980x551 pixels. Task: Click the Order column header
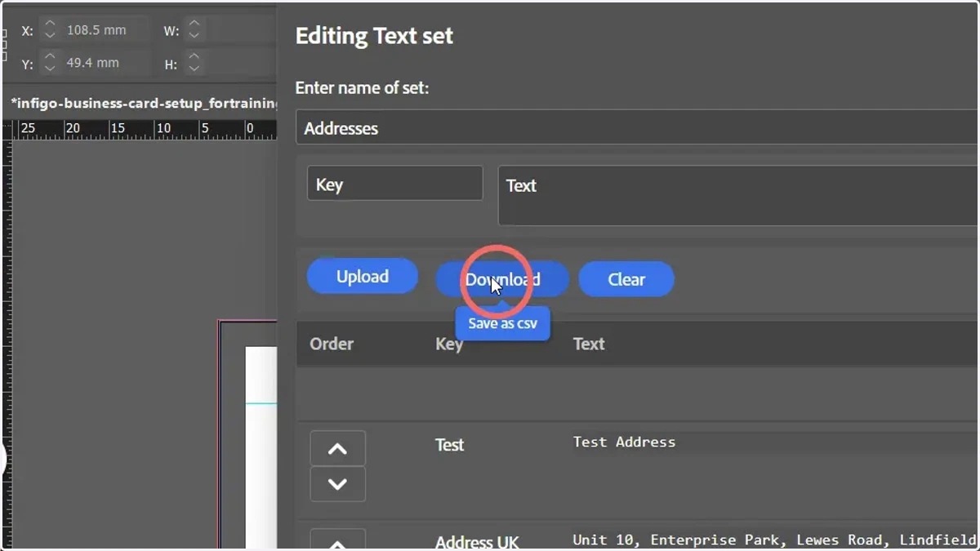(x=332, y=344)
